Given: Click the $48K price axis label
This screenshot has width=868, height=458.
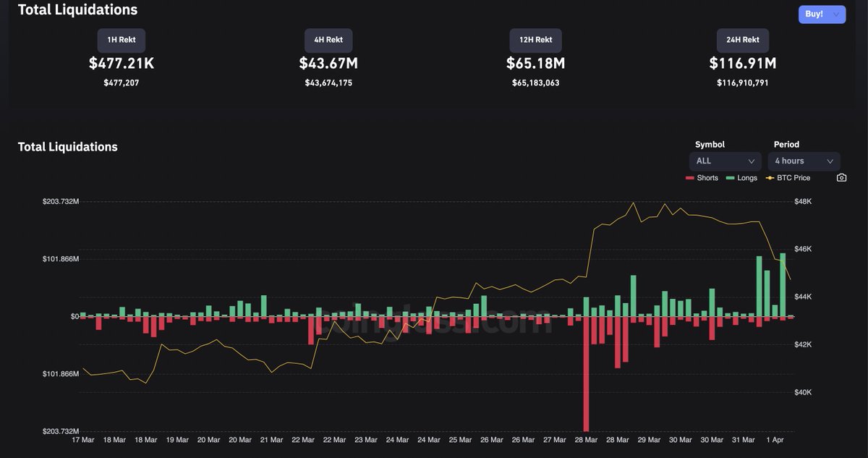Looking at the screenshot, I should click(804, 201).
